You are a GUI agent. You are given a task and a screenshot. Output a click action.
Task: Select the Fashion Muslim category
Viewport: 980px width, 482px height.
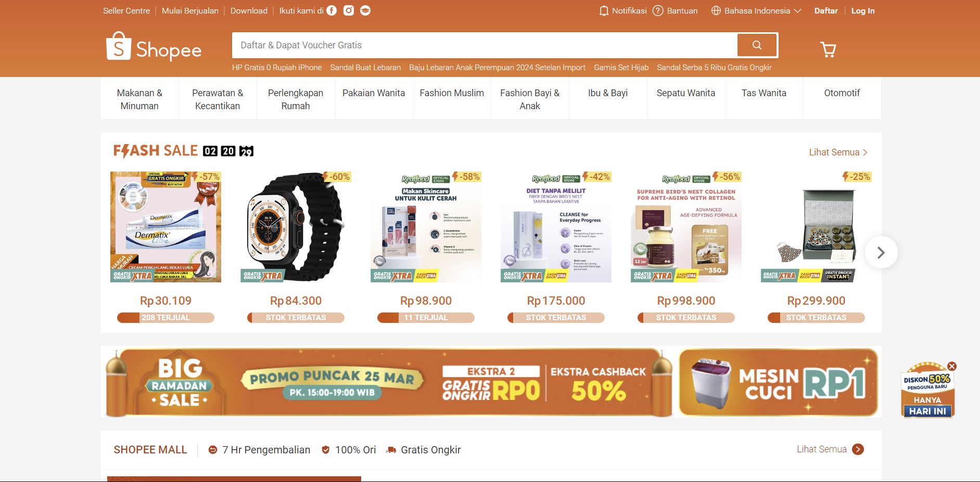click(x=452, y=93)
